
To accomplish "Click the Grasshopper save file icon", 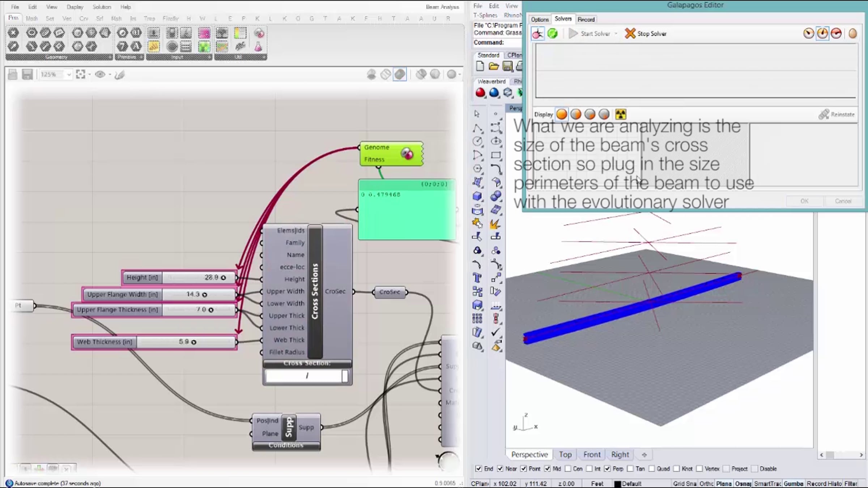I will (x=27, y=74).
